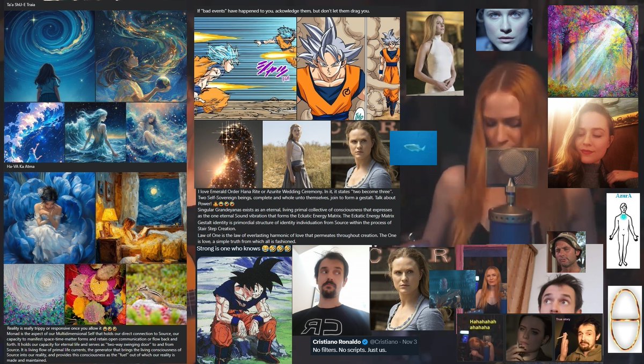
Task: Open the man in black CR shirt photo
Action: [x=331, y=291]
